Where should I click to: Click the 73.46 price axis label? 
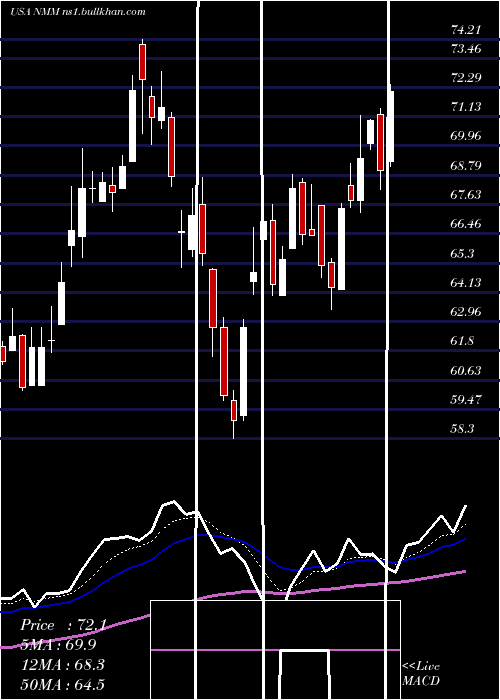[466, 48]
